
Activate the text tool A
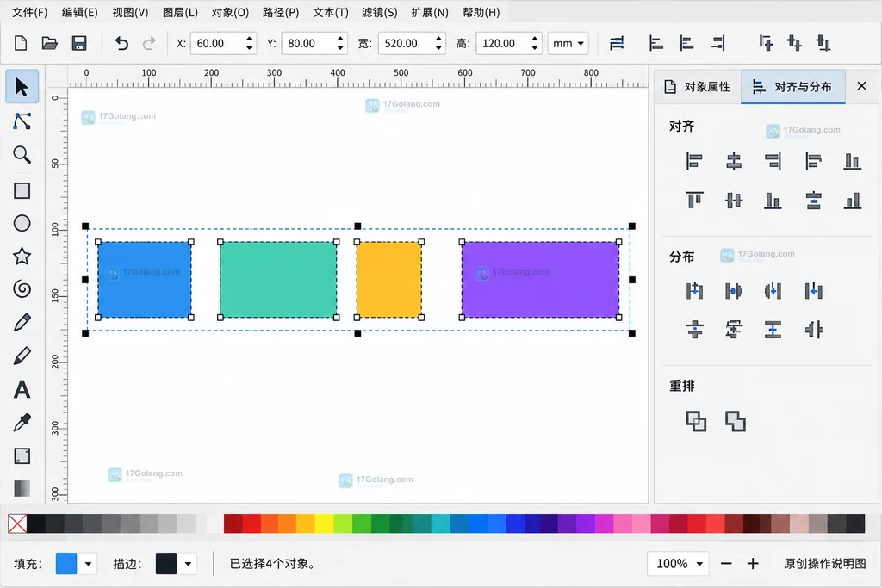click(22, 389)
